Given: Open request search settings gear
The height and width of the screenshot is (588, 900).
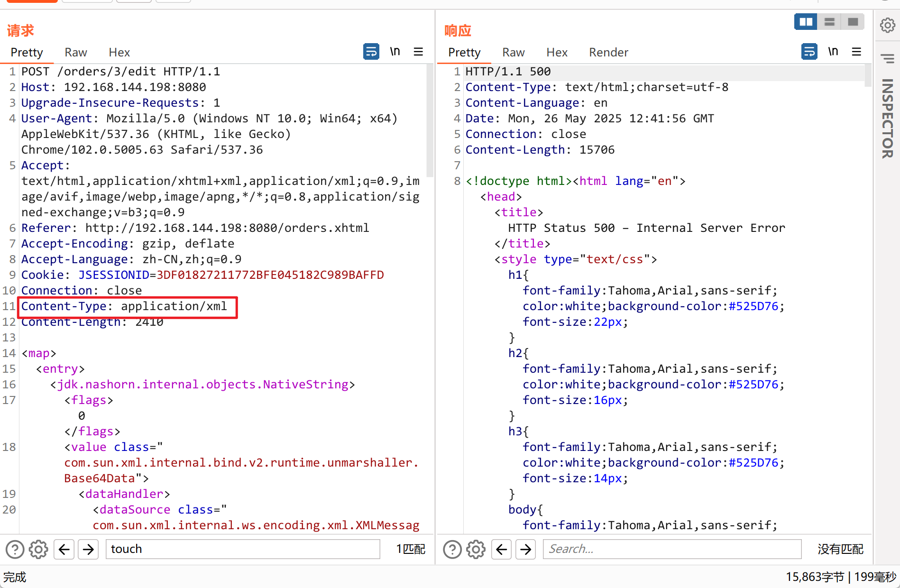Looking at the screenshot, I should pos(38,549).
